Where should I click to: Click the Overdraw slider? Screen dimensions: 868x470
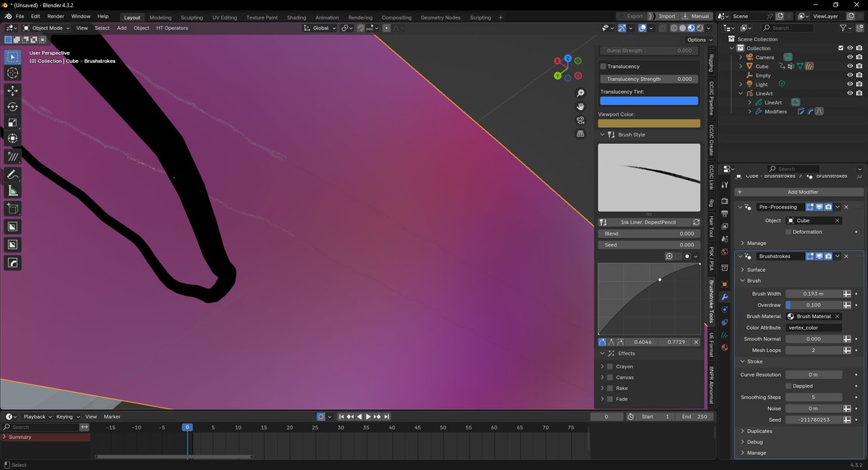(814, 305)
